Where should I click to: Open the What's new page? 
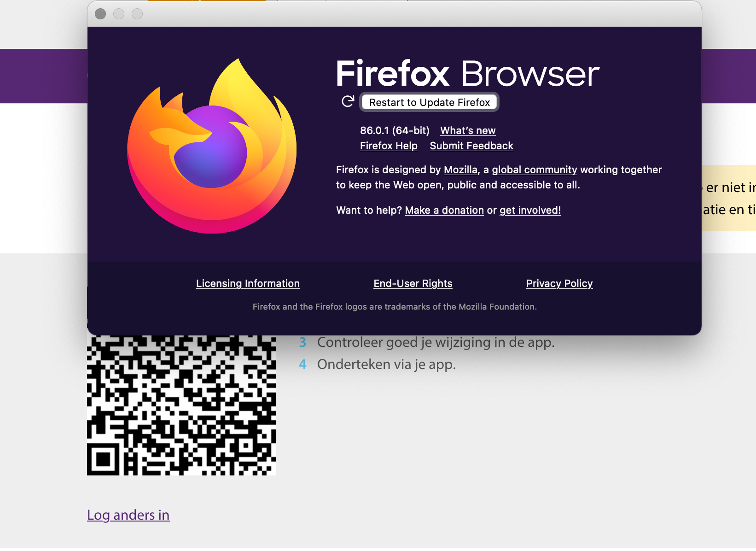point(467,130)
